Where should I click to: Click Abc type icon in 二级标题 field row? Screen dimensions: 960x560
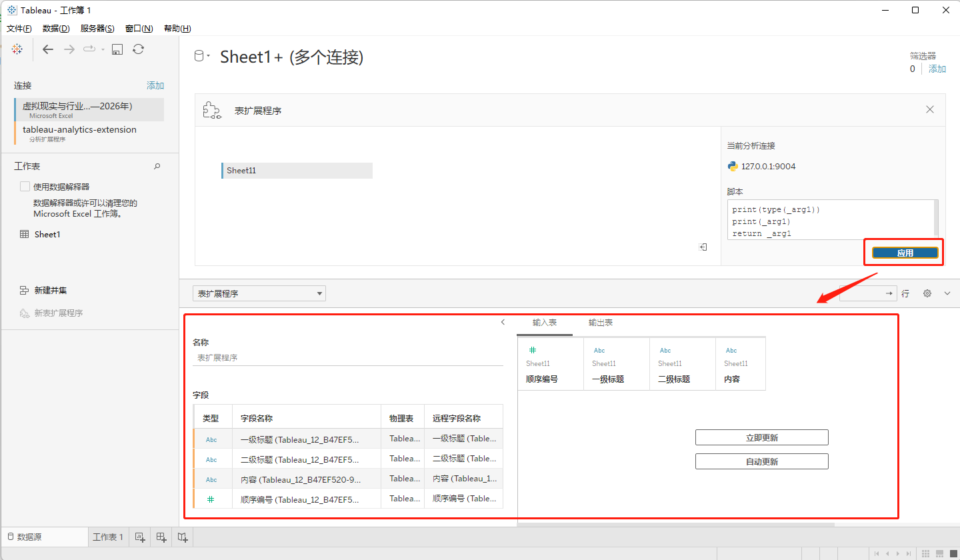[211, 460]
